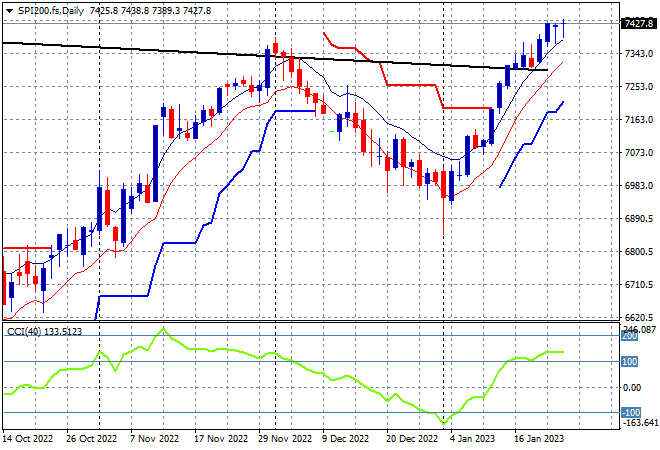Click the 29 Nov 2022 date label
This screenshot has height=450, width=660.
coord(285,439)
